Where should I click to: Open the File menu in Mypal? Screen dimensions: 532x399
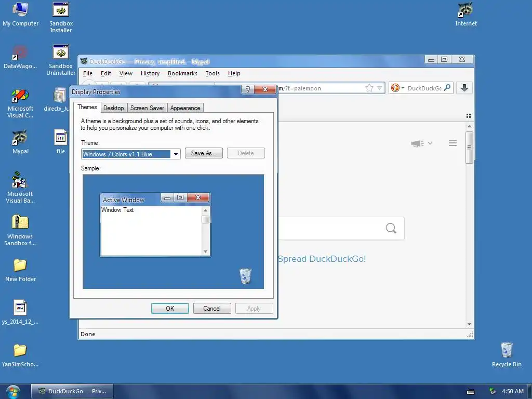(87, 73)
